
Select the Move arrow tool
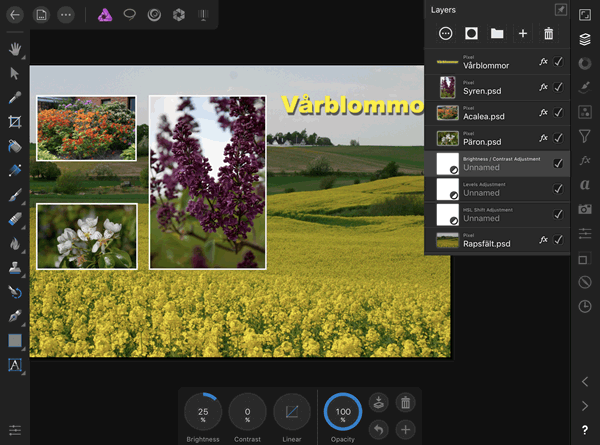[15, 73]
